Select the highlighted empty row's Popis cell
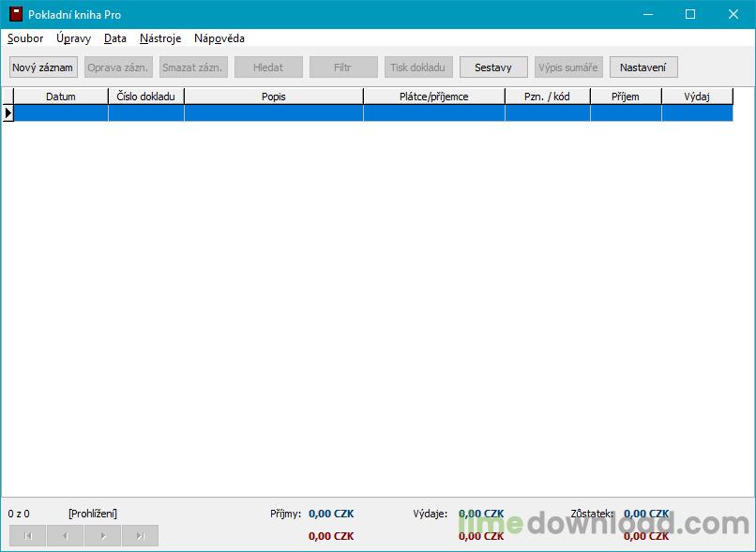 274,112
